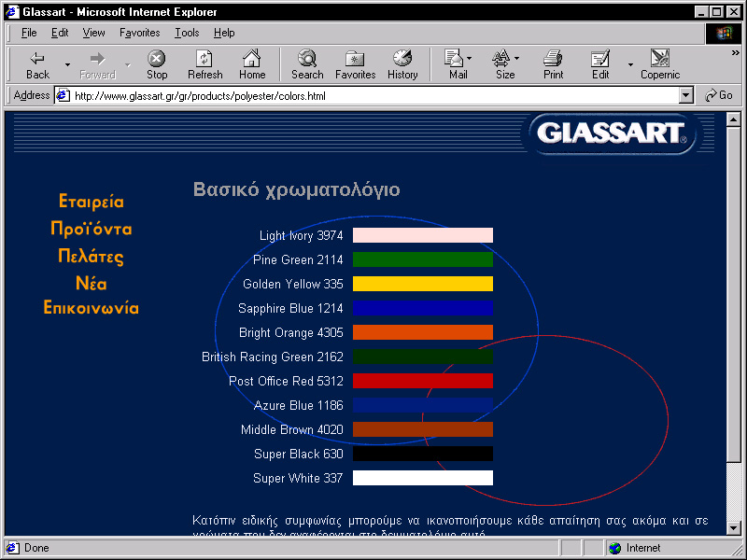This screenshot has width=747, height=560.
Task: Select the British Racing Green 2162 swatch
Action: click(x=423, y=357)
